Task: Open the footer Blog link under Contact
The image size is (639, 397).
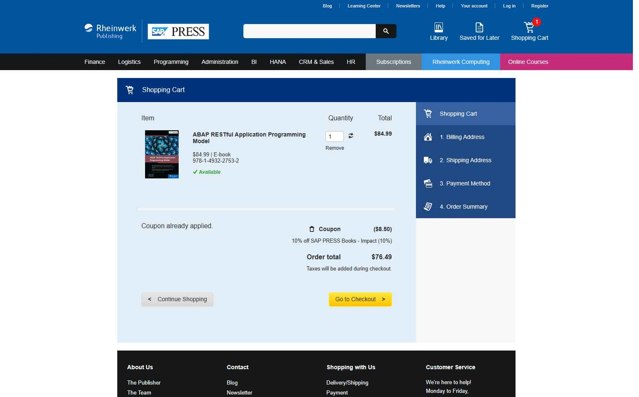Action: click(x=232, y=383)
